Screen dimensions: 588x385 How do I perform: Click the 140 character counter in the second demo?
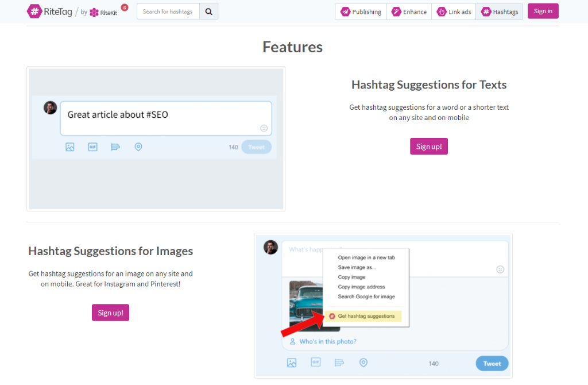point(434,364)
